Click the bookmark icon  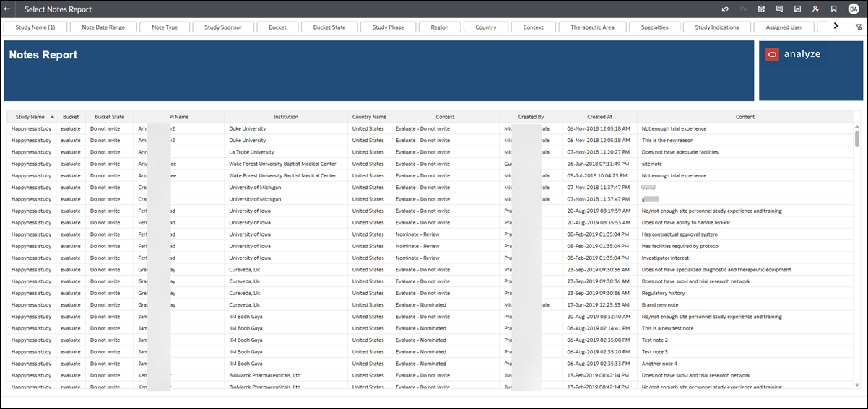[833, 9]
